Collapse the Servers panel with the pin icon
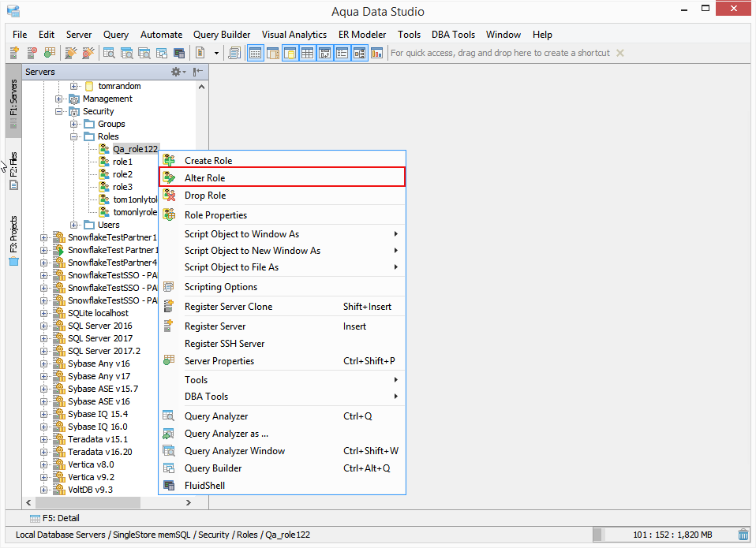Image resolution: width=756 pixels, height=548 pixels. 197,72
